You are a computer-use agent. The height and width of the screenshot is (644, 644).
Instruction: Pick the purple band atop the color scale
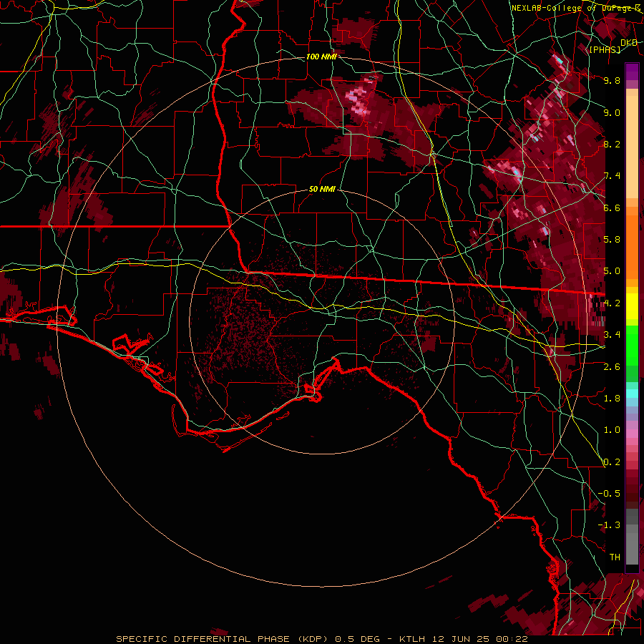click(x=632, y=72)
